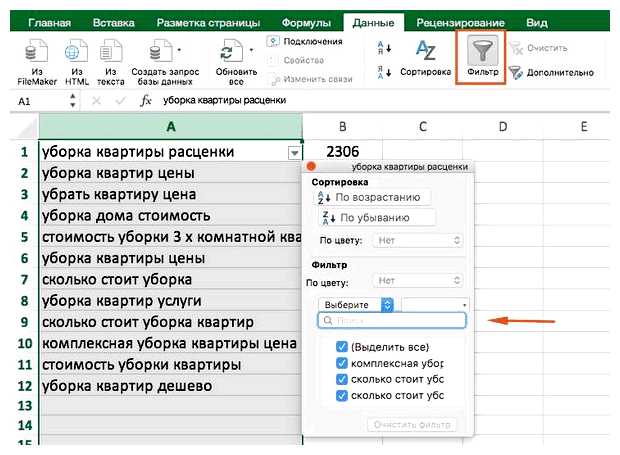Click the confirm checkmark in the formula bar

(x=120, y=101)
